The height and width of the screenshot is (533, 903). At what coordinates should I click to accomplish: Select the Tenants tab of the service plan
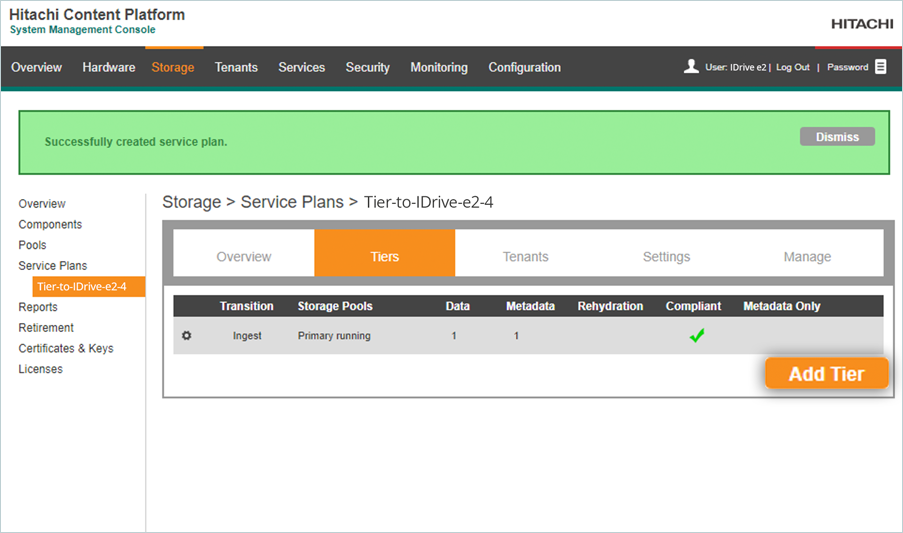click(525, 257)
